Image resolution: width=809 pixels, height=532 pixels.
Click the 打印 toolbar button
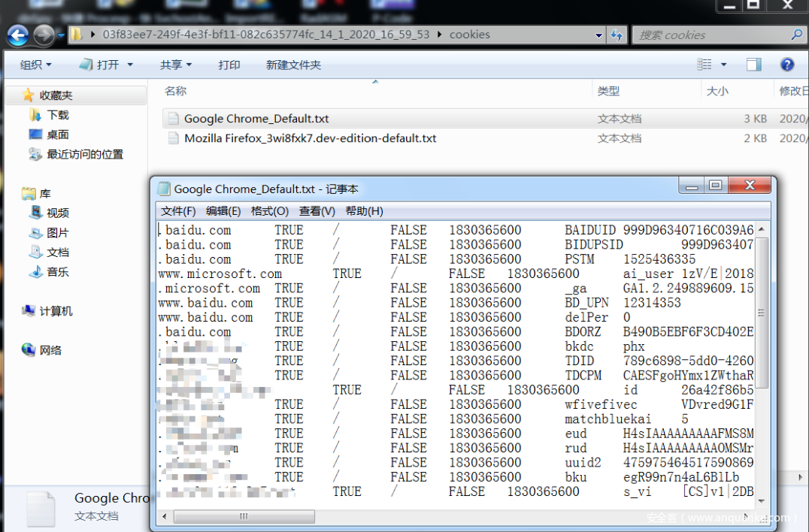pos(229,65)
